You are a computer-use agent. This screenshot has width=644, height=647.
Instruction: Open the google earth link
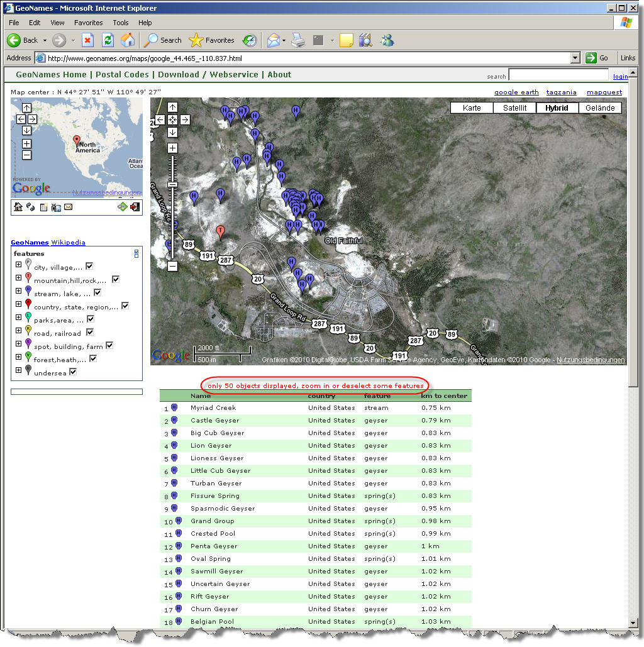[x=516, y=92]
